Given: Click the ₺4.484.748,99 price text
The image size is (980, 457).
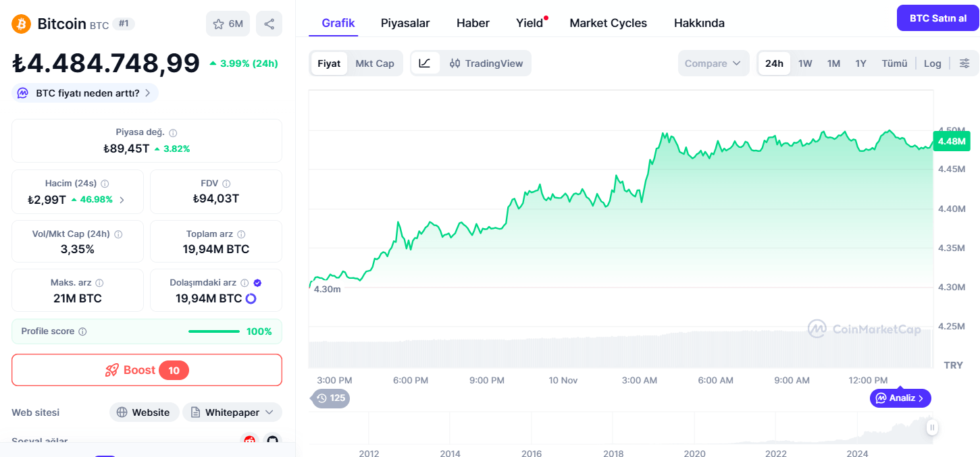Looking at the screenshot, I should 106,63.
